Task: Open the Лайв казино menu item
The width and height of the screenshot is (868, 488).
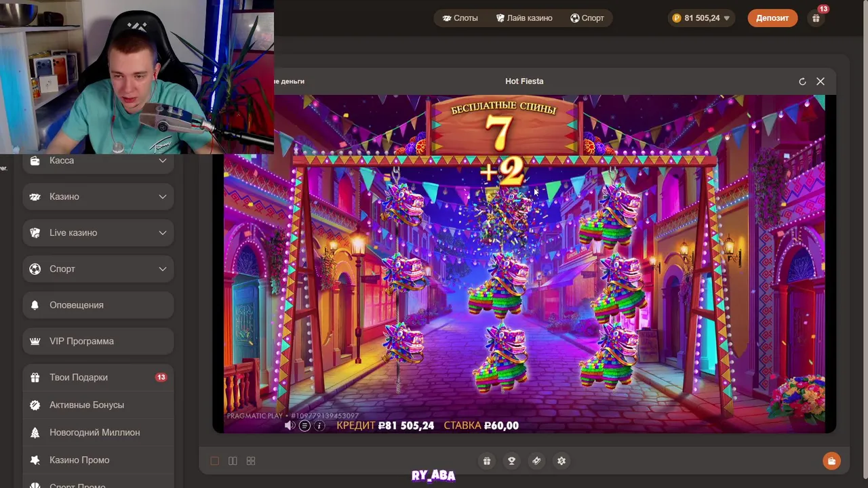Action: 524,18
